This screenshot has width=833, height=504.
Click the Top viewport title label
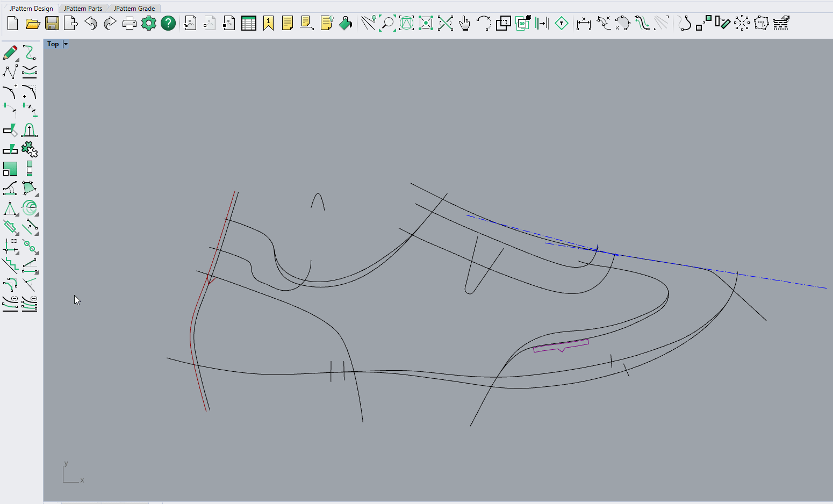pyautogui.click(x=53, y=44)
